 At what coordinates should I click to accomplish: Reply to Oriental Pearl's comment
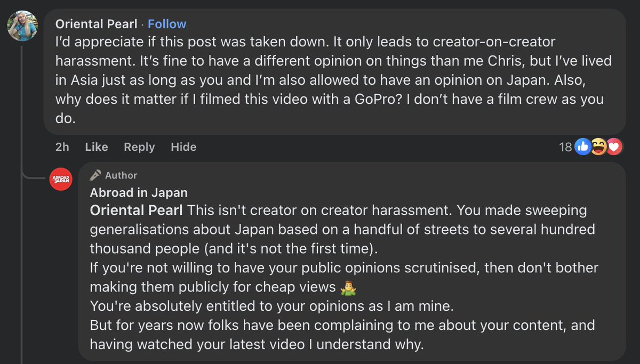tap(139, 147)
